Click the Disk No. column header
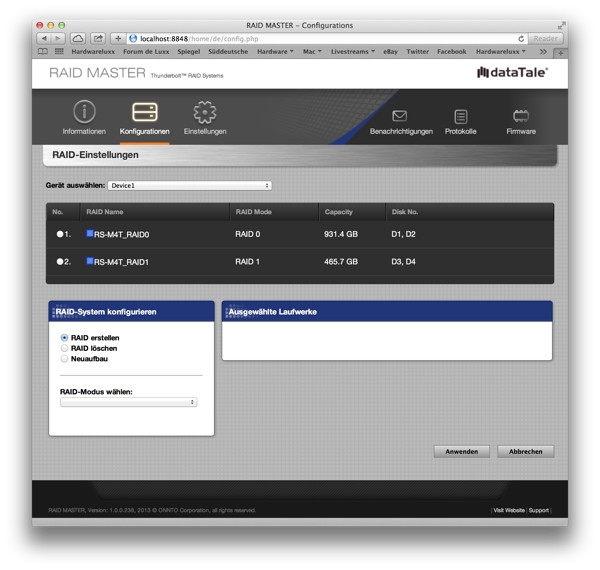This screenshot has width=600, height=570. point(404,212)
